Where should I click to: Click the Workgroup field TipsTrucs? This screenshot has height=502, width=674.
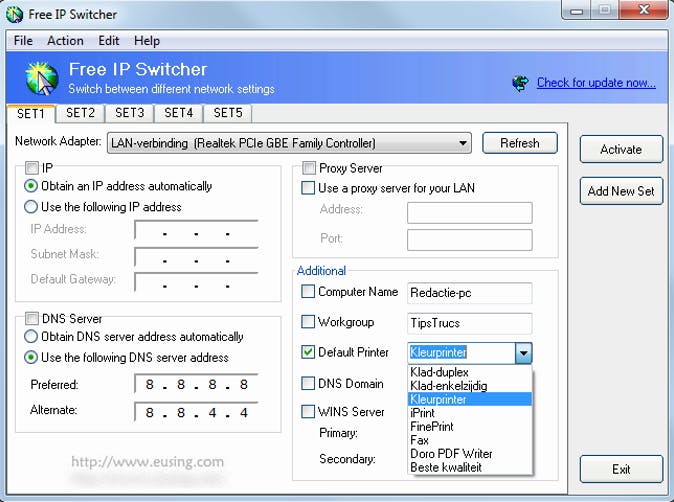(x=470, y=323)
